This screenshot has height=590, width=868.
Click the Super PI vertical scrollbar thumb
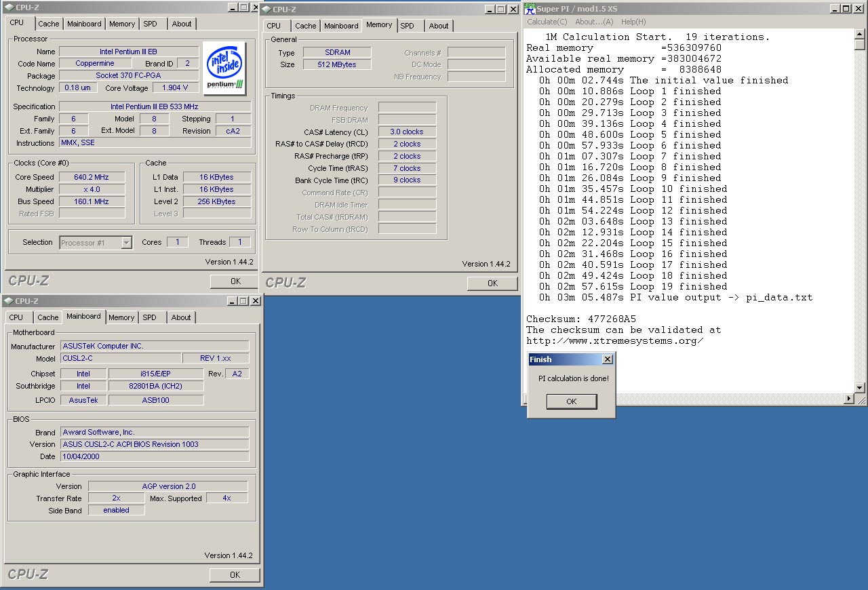860,45
